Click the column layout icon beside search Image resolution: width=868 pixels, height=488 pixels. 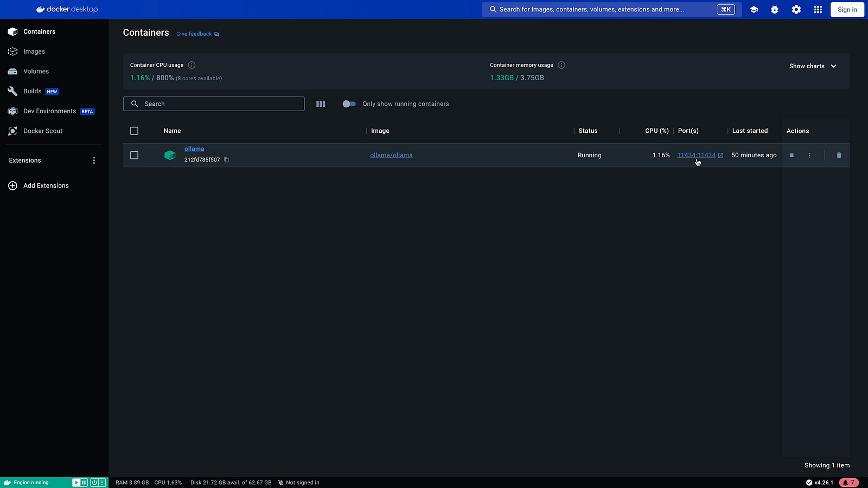tap(321, 104)
